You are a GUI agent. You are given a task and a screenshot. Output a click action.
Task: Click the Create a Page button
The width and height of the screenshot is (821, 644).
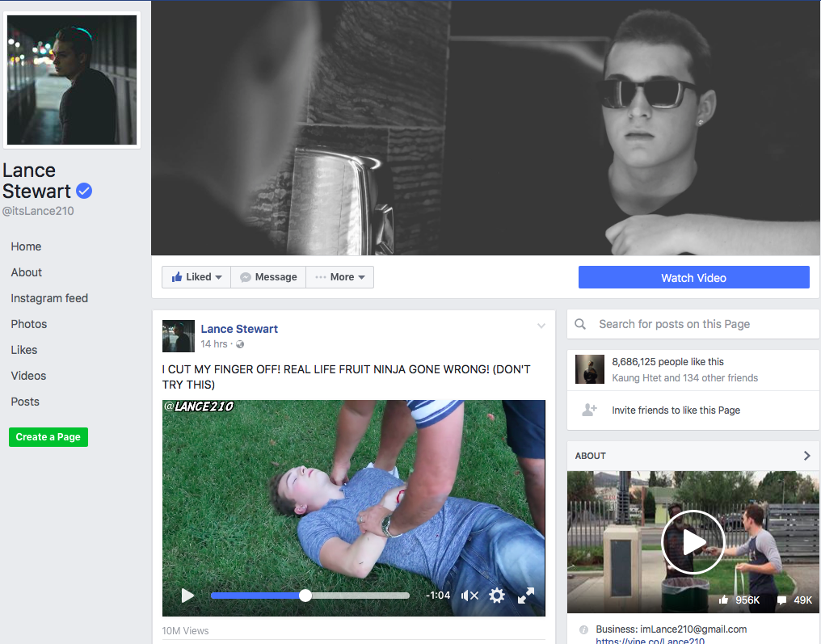point(48,437)
